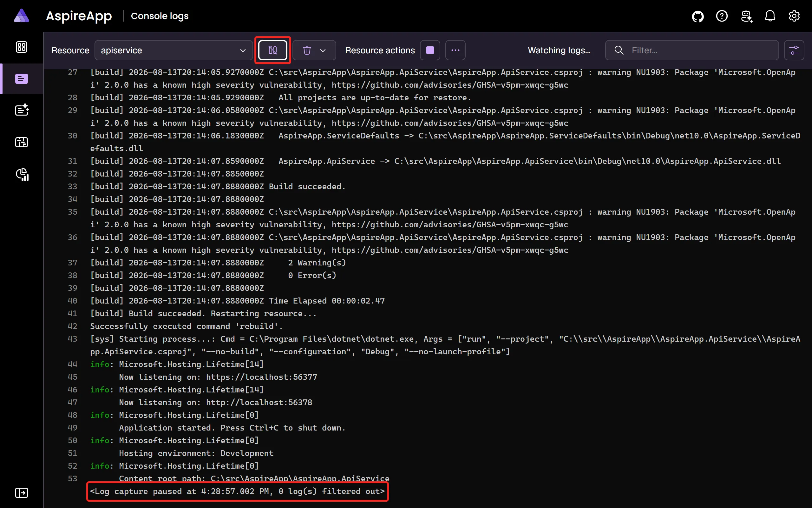Open the console log view options button
Screen dimensions: 812x508
(794, 50)
